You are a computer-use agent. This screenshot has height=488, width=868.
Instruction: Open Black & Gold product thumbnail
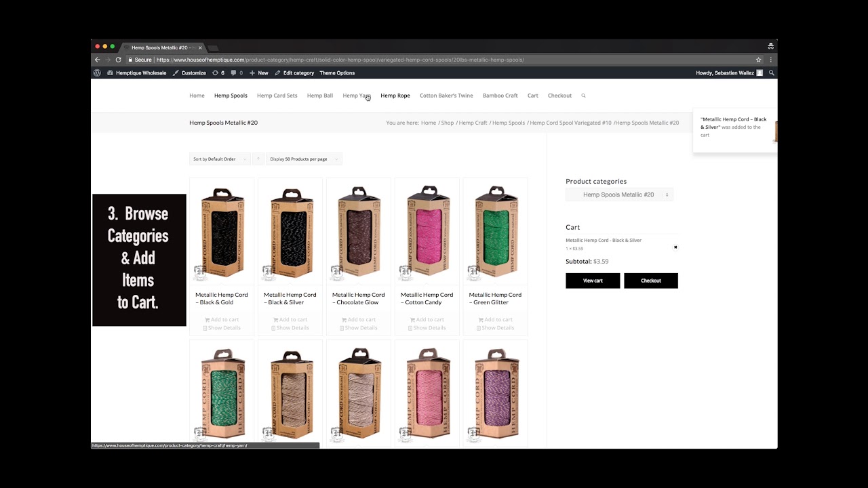coord(222,232)
